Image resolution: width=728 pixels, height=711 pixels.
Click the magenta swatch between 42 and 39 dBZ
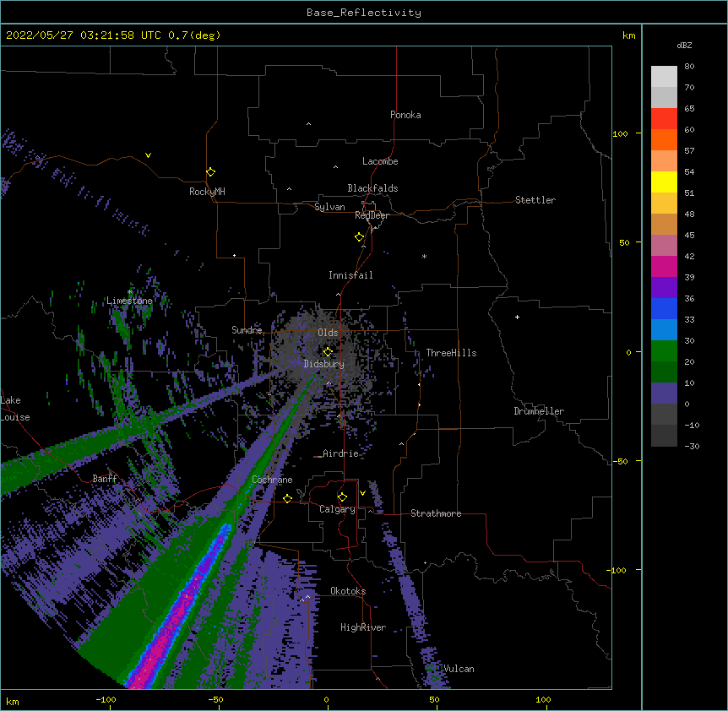coord(664,266)
